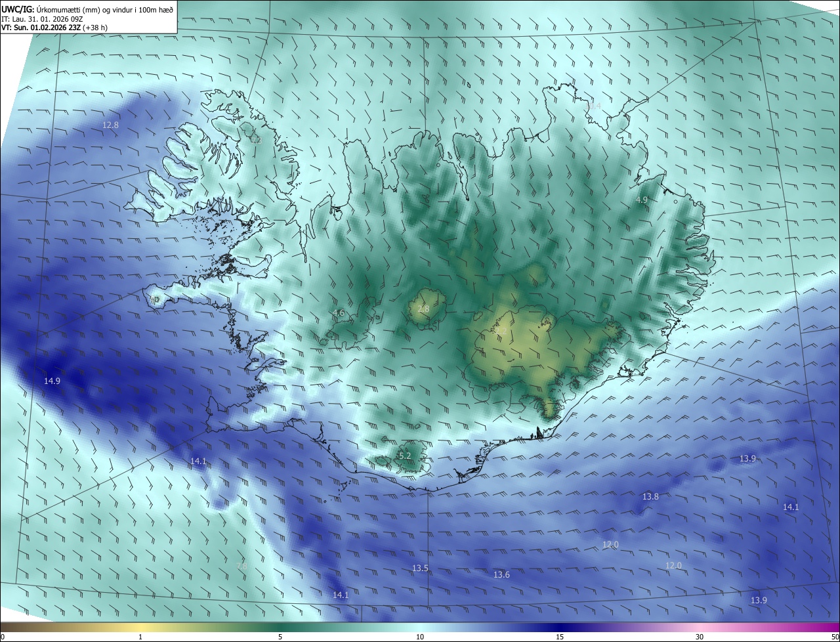This screenshot has width=840, height=642.
Task: Click the faint 10.4 value label
Action: (593, 106)
